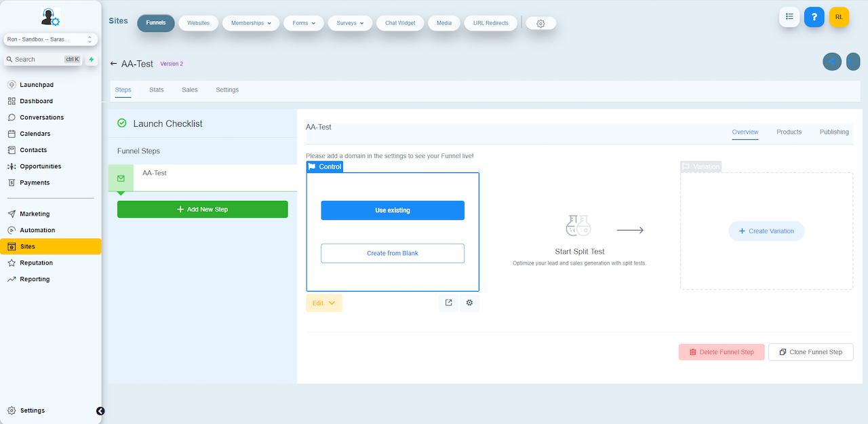Click the share funnel icon
868x424 pixels.
(x=831, y=62)
